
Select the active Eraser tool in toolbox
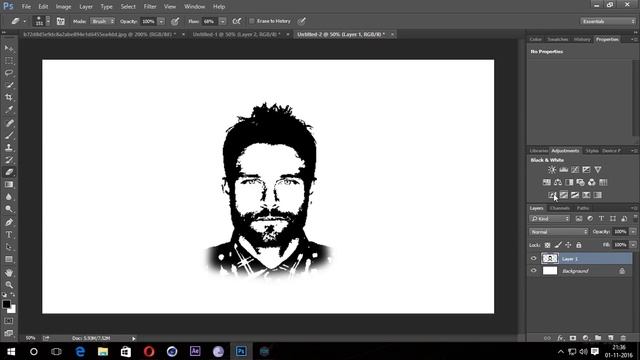(9, 172)
